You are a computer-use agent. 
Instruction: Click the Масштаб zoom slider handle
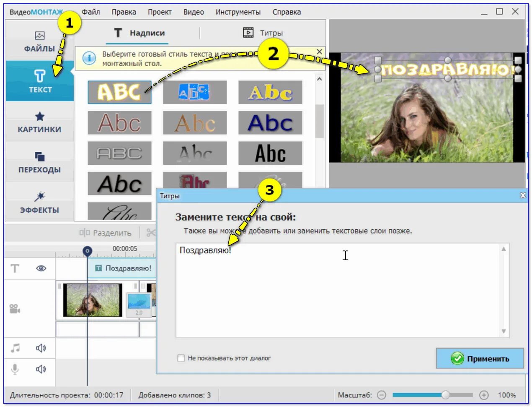446,395
